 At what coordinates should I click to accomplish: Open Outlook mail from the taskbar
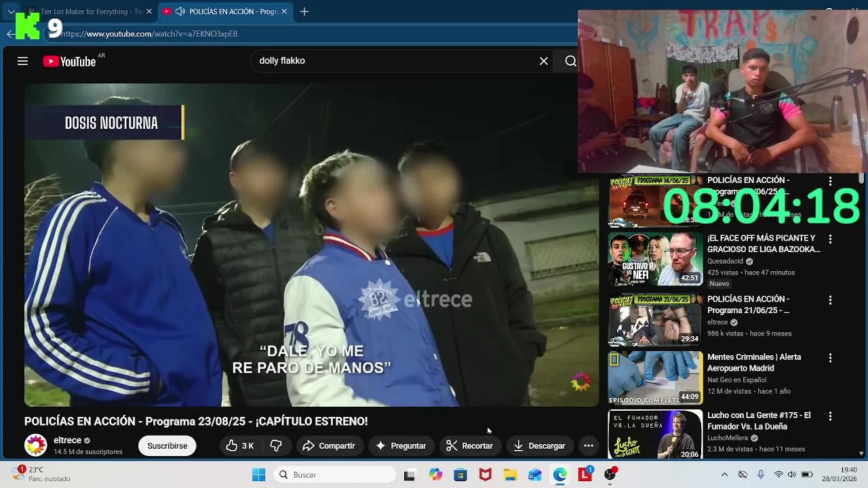[x=535, y=475]
